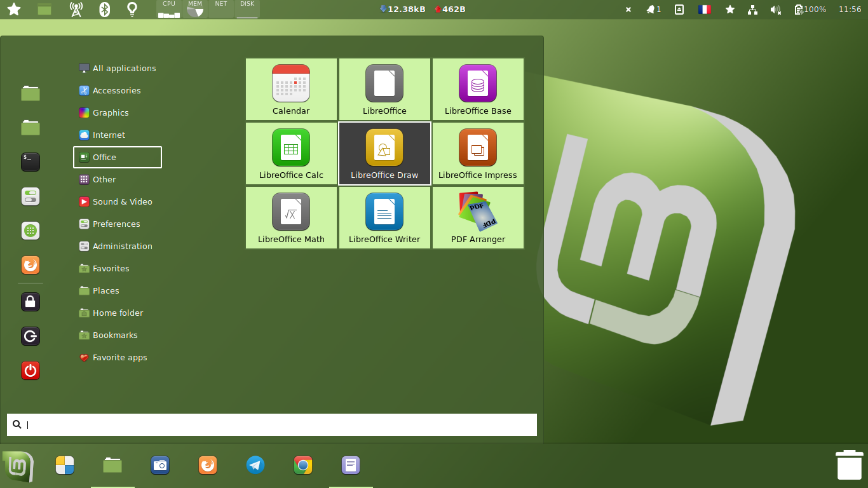868x488 pixels.
Task: Lock the screen from sidebar
Action: click(x=31, y=302)
